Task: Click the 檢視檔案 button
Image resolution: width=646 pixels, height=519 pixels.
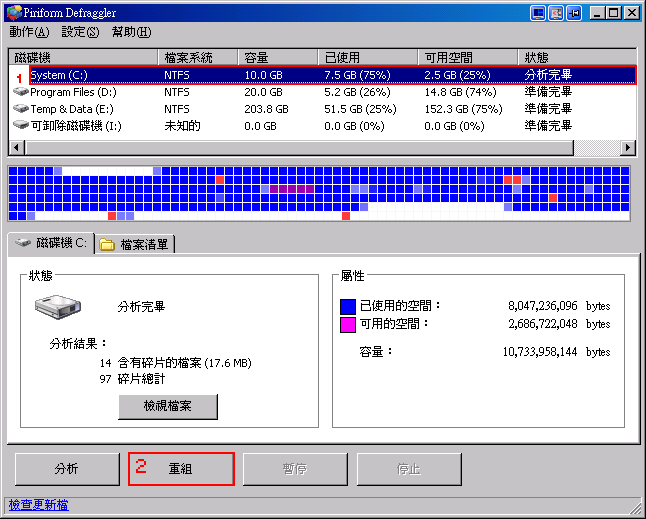Action: [x=168, y=407]
